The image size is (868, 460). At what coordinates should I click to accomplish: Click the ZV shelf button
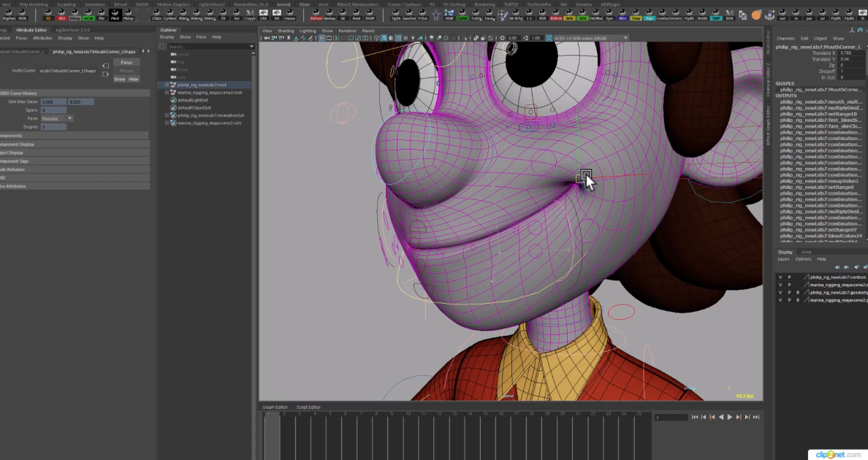tap(223, 15)
